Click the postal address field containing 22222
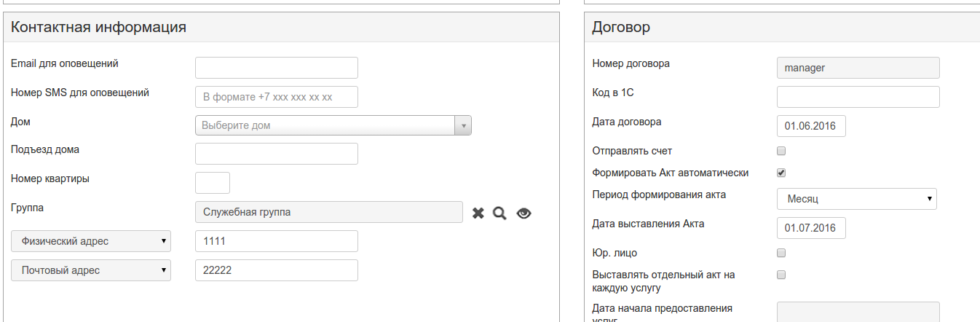The height and width of the screenshot is (322, 980). [x=276, y=270]
